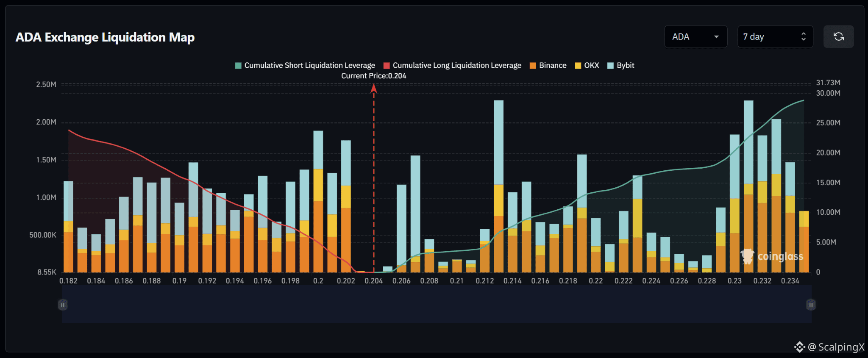Click the Current Price:0.204 label

(374, 76)
